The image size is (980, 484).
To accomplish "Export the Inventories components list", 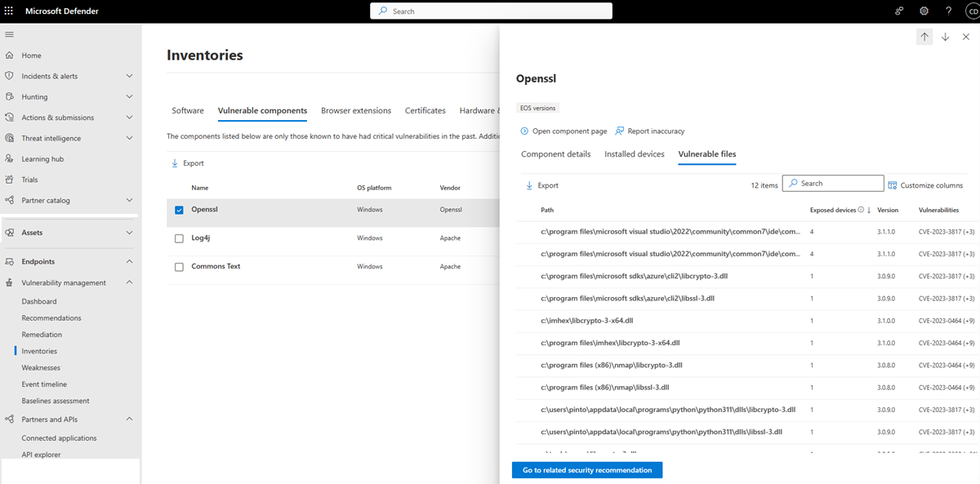I will [188, 163].
